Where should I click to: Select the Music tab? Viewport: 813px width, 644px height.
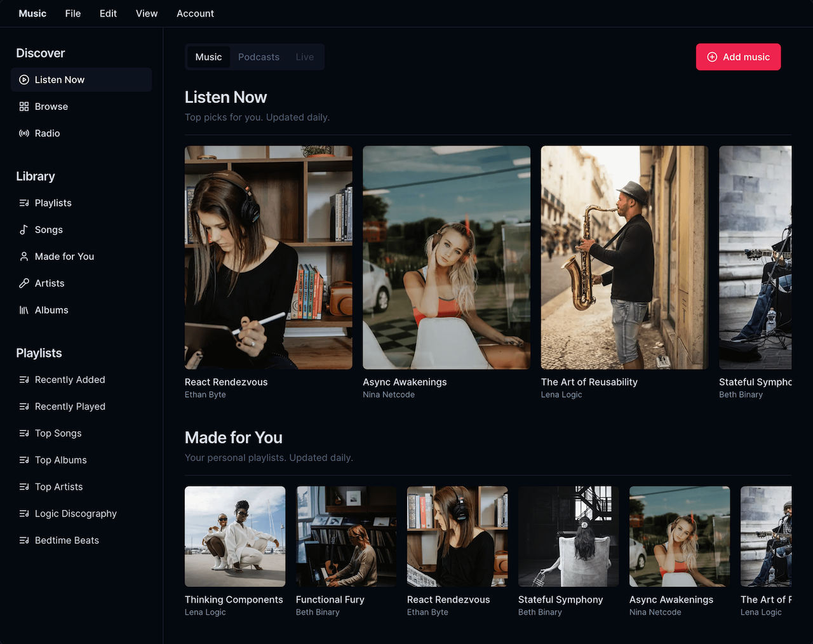[x=209, y=57]
